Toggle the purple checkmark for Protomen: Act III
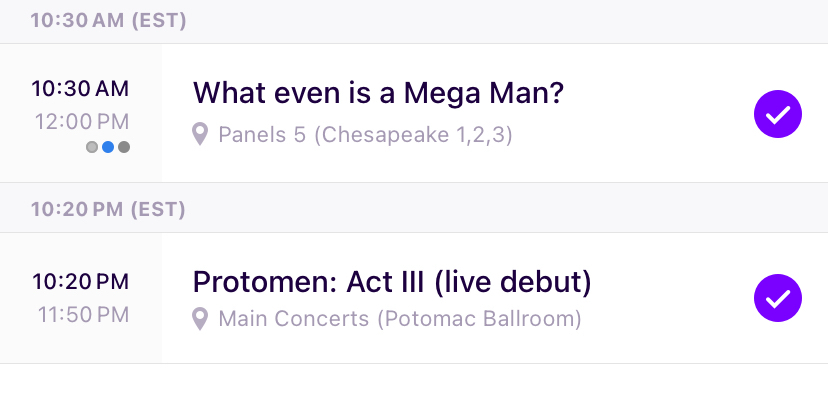Viewport: 828px width, 410px height. click(778, 297)
